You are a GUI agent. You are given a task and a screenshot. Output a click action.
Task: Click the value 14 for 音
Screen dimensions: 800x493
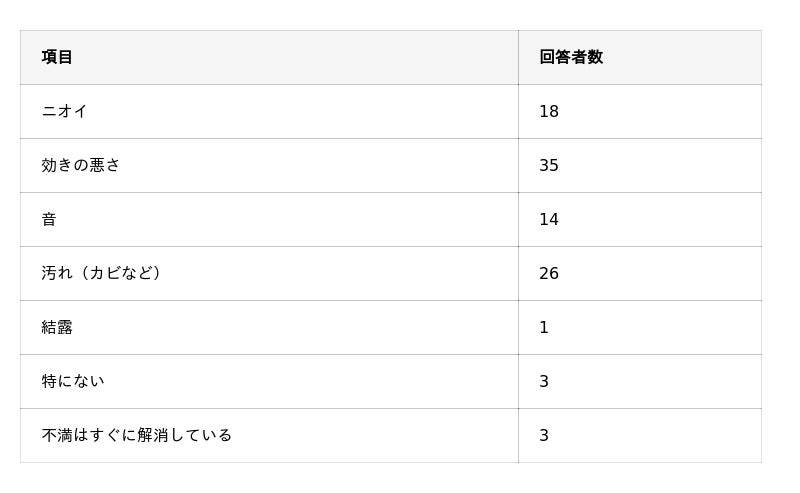pyautogui.click(x=549, y=219)
